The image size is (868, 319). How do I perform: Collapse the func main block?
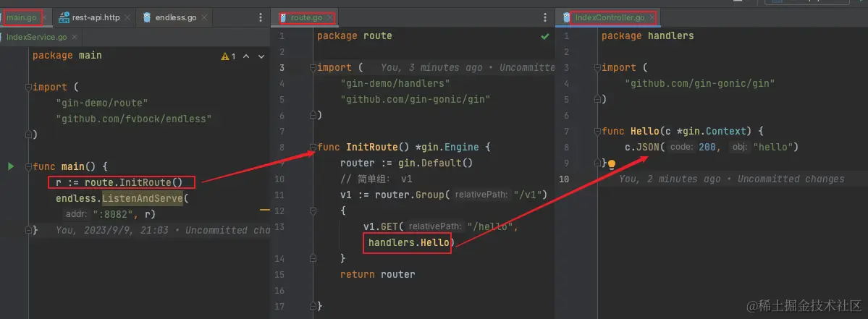[x=28, y=166]
